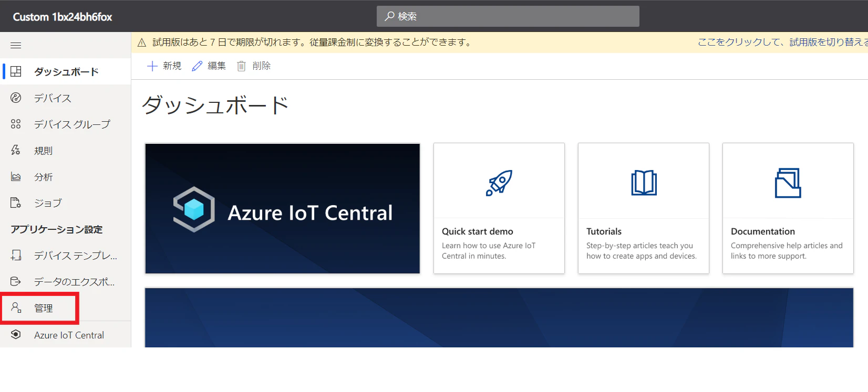Viewport: 868px width, 392px height.
Task: Click the ジョブ jobs icon
Action: [x=16, y=203]
